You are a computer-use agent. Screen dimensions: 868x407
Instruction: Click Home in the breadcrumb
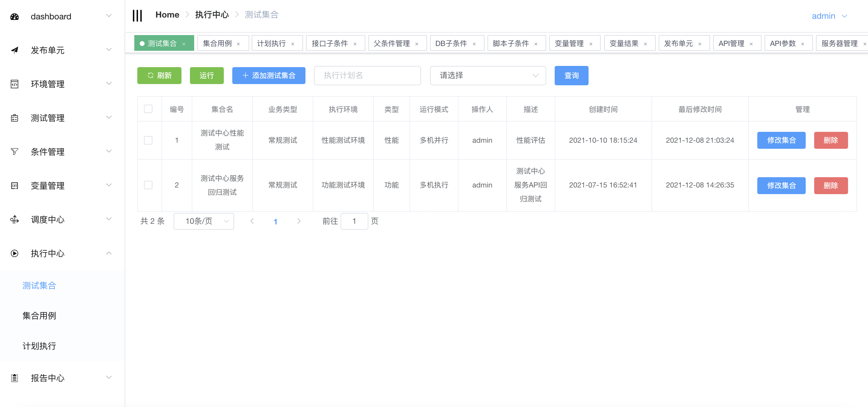tap(167, 15)
